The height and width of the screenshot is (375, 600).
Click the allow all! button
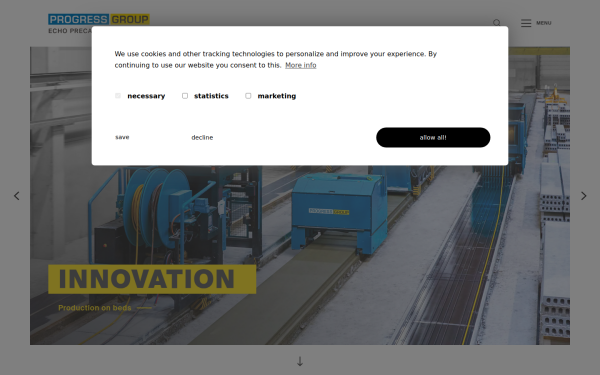coord(433,137)
